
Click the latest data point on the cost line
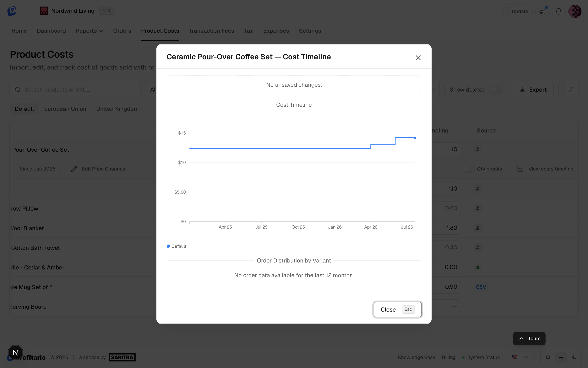(x=415, y=138)
